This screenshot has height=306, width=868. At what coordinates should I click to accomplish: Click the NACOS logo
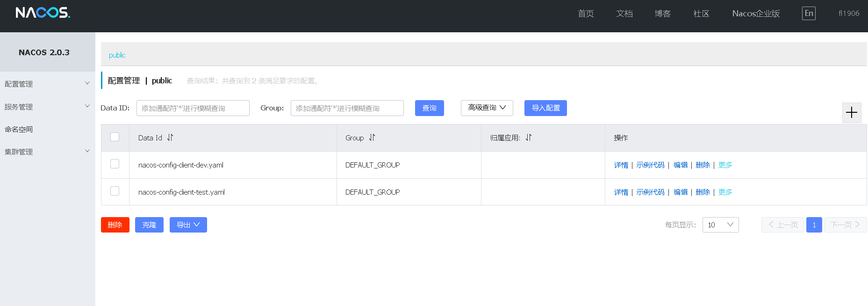coord(43,13)
